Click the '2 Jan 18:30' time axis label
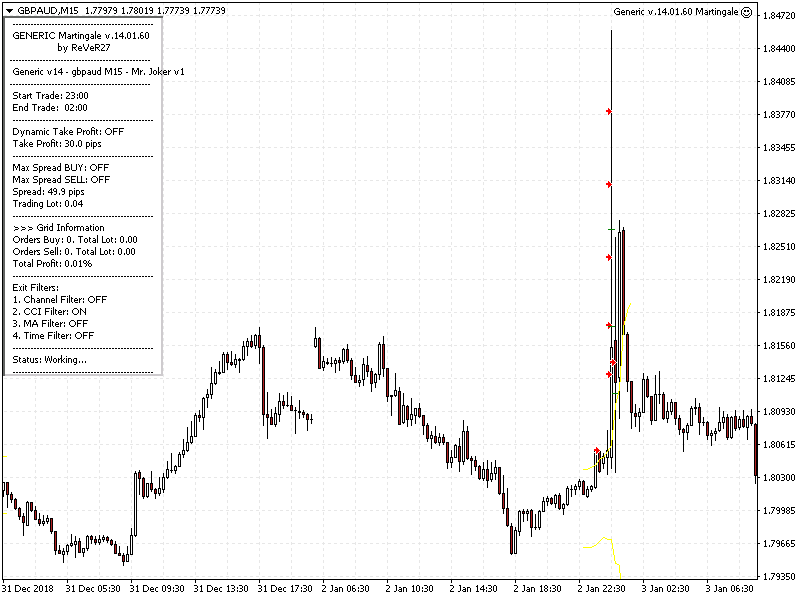The image size is (800, 600). (537, 589)
